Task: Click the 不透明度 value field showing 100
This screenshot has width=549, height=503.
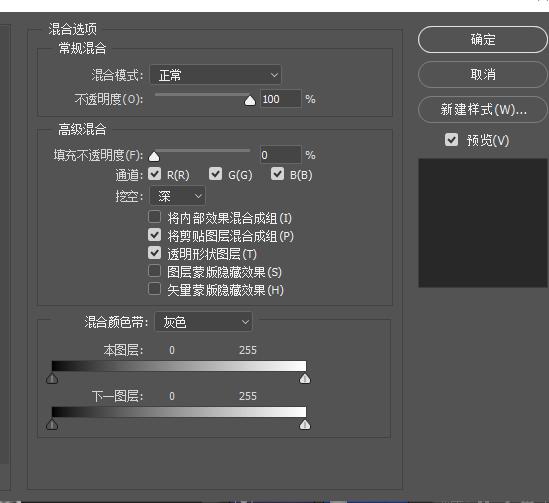Action: click(x=280, y=99)
